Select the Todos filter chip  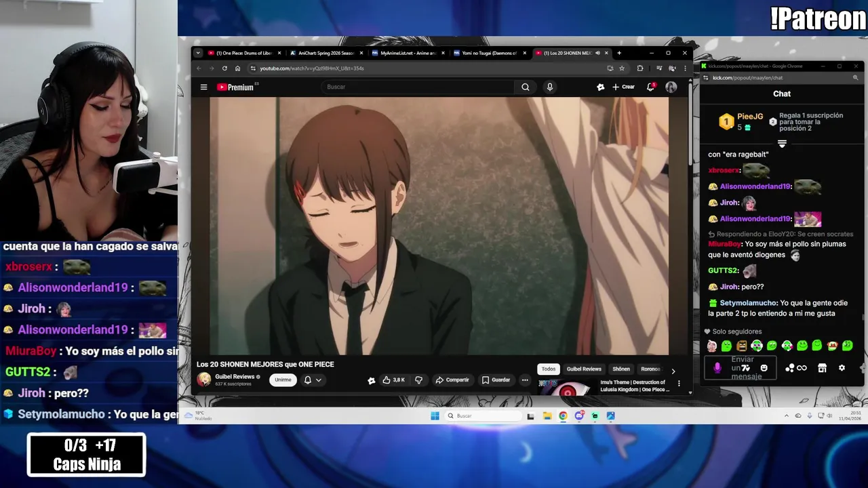tap(549, 369)
